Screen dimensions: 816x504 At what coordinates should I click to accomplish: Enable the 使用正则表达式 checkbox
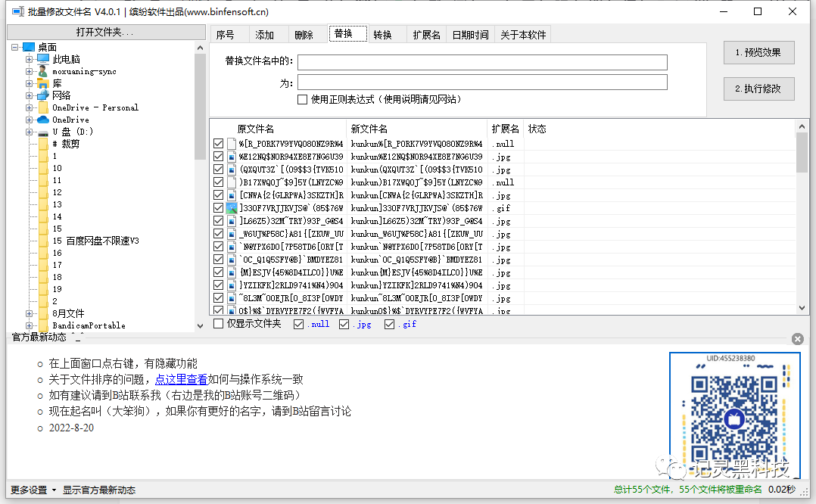301,99
